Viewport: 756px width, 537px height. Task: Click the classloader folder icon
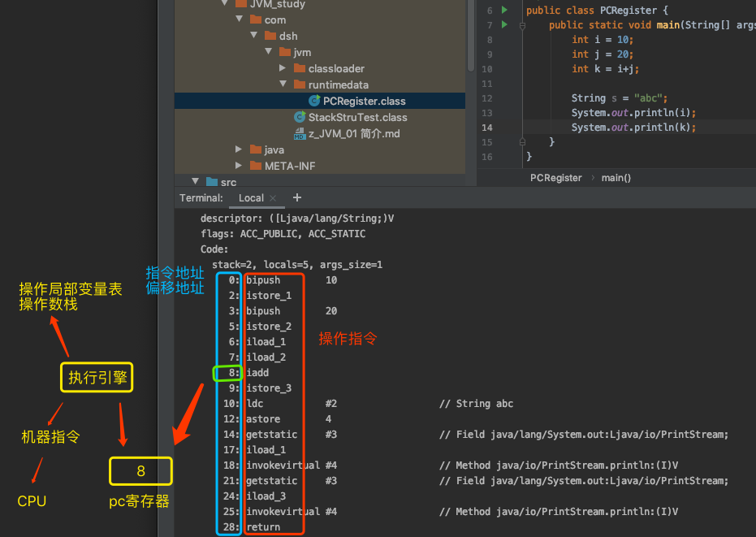(x=300, y=68)
